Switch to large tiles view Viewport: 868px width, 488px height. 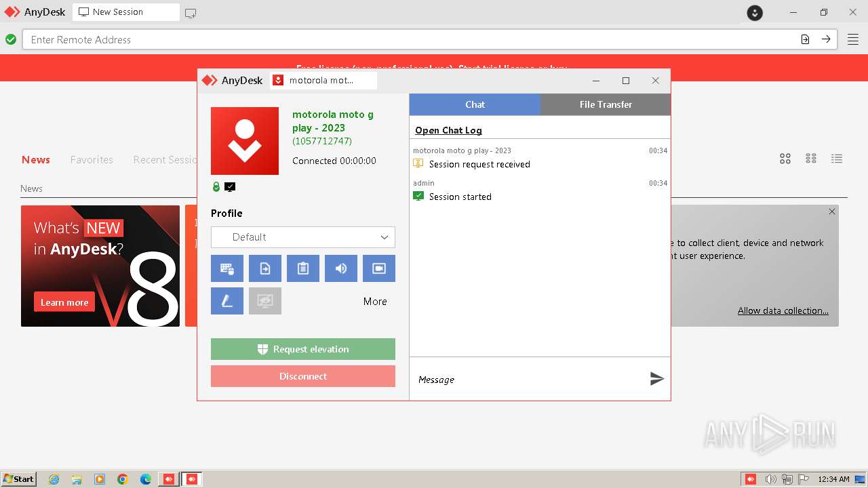tap(785, 159)
